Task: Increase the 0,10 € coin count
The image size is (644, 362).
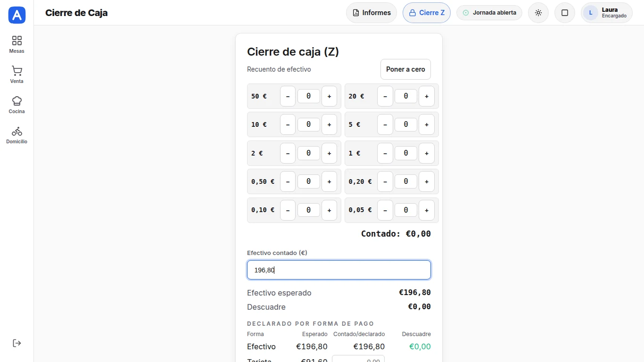Action: (329, 210)
